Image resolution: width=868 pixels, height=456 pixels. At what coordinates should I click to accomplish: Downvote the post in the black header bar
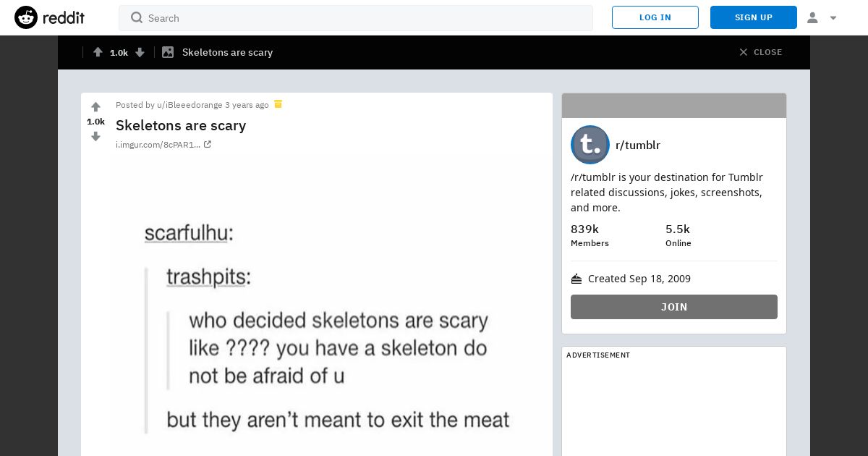click(140, 52)
